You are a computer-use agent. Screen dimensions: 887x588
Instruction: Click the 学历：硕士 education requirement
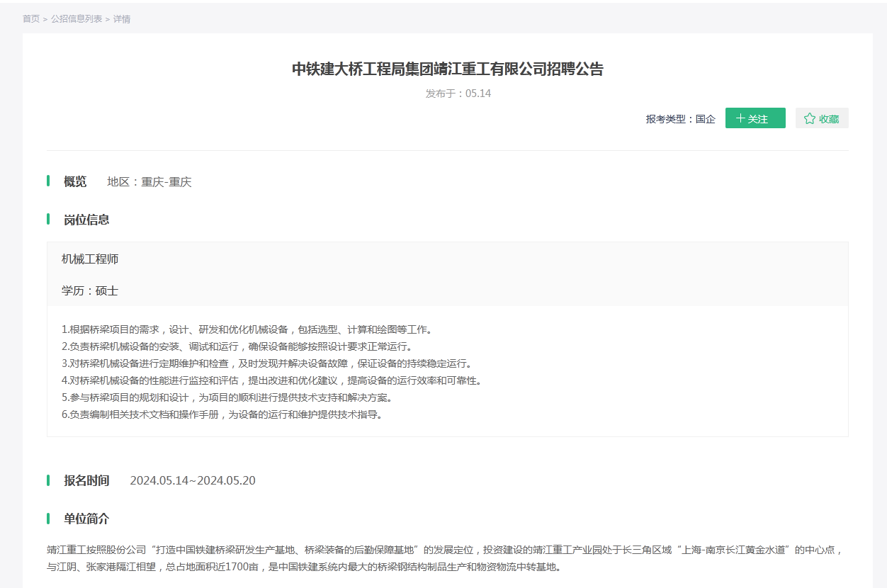coord(90,291)
